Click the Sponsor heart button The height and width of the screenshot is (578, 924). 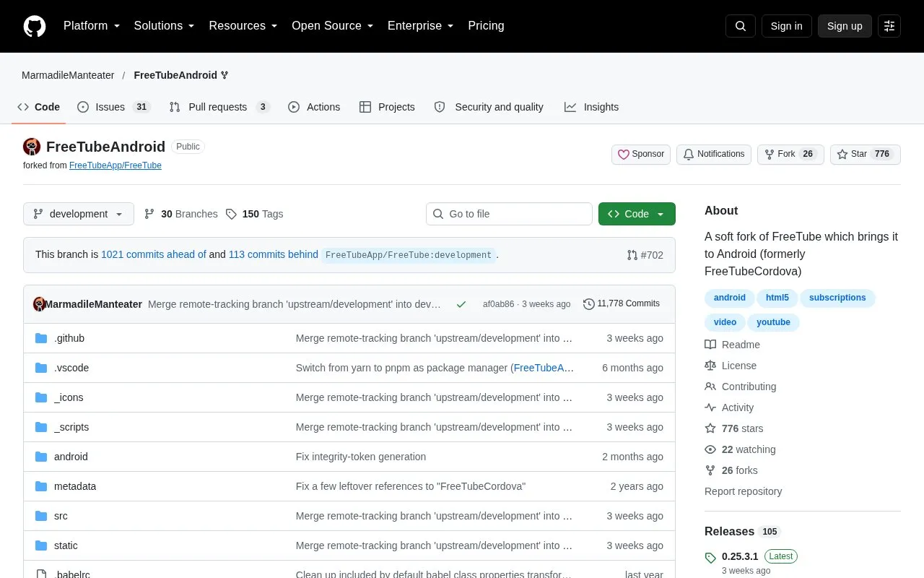(641, 155)
